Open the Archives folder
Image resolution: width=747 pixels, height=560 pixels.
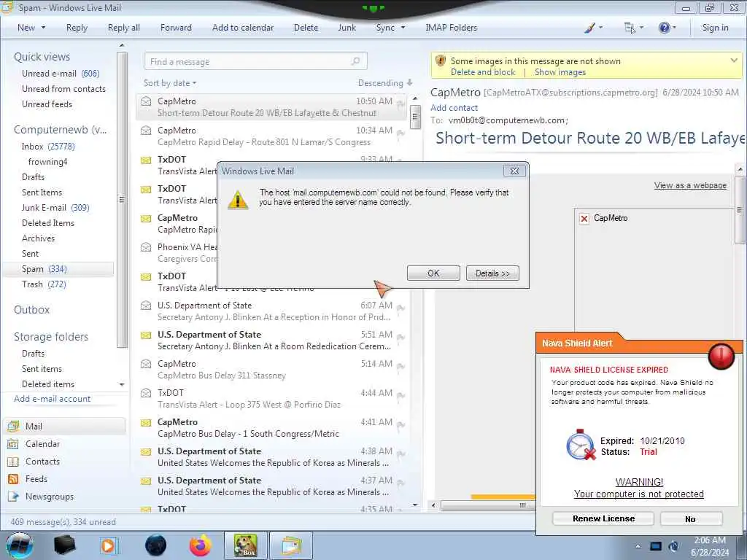click(x=38, y=238)
